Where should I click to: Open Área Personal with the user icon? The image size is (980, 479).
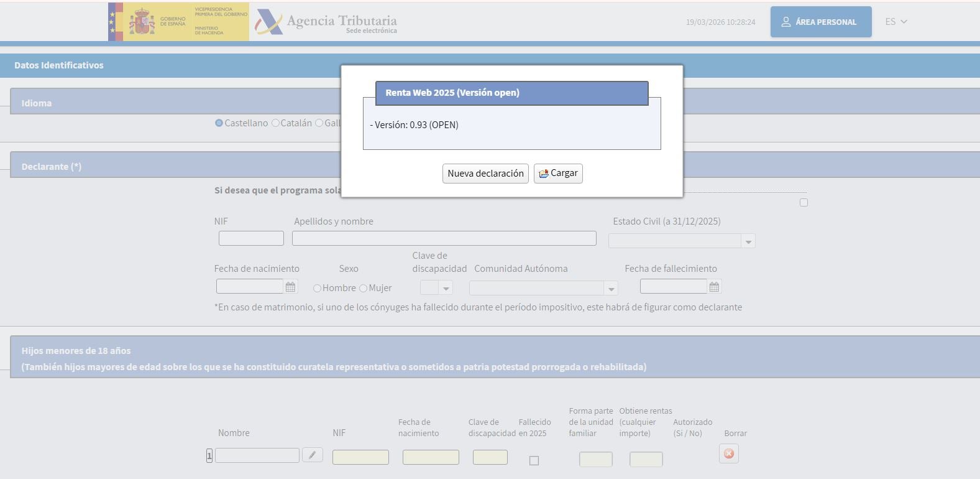(820, 22)
